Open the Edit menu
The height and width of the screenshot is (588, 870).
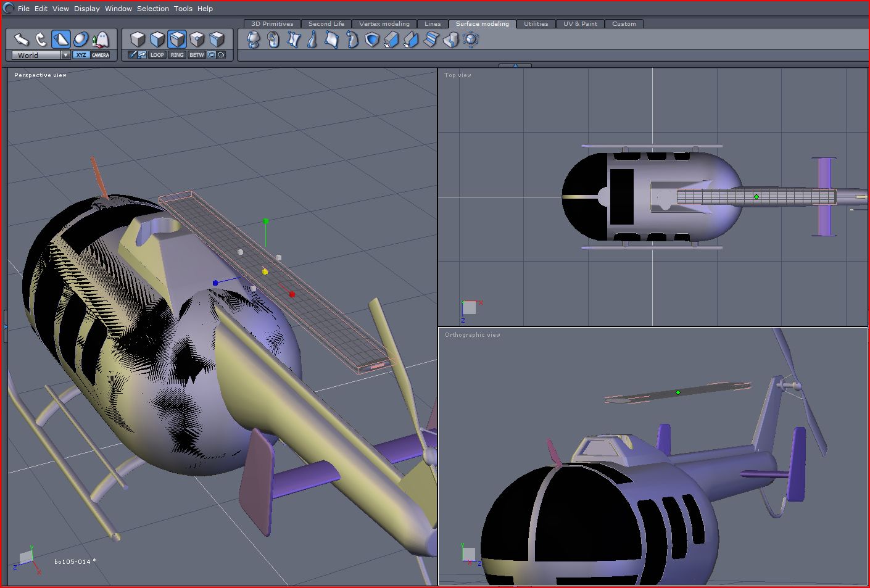tap(41, 9)
